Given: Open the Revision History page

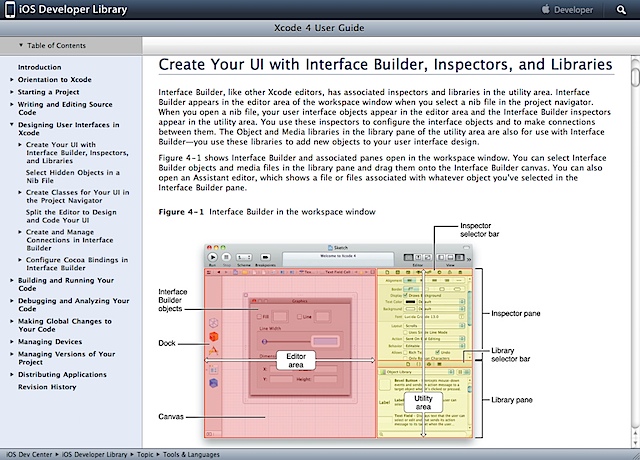Looking at the screenshot, I should coord(46,386).
